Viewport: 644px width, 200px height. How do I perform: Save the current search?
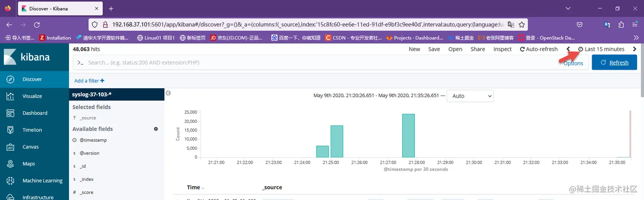pyautogui.click(x=434, y=49)
